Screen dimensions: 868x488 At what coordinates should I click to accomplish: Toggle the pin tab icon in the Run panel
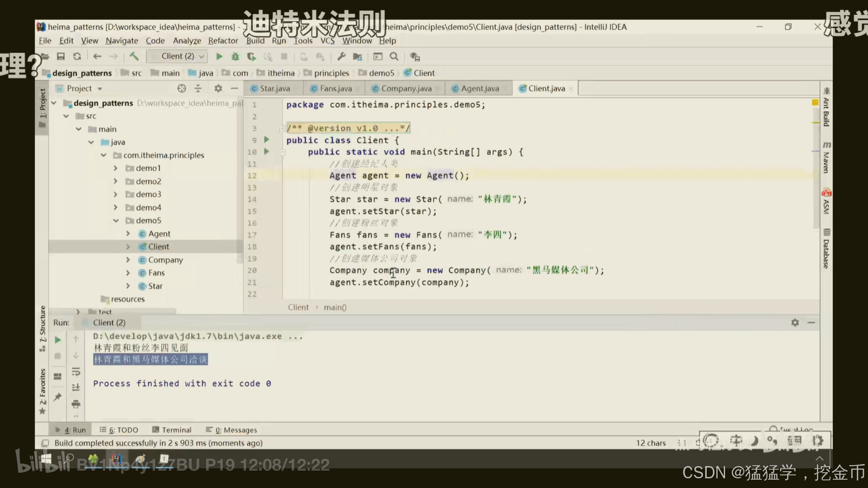coord(57,397)
